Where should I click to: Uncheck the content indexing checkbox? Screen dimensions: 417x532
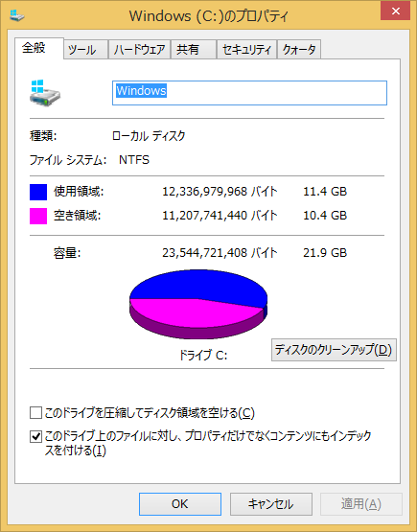coord(36,436)
